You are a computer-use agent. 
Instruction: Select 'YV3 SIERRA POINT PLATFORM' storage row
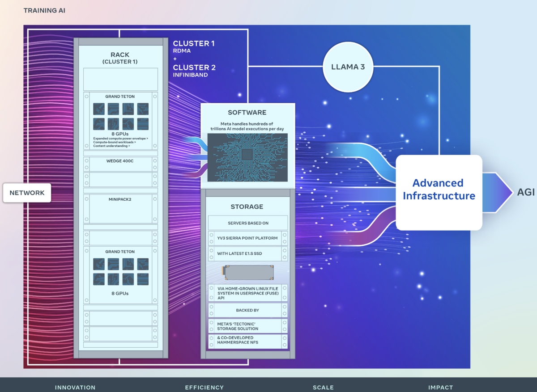[x=248, y=238]
